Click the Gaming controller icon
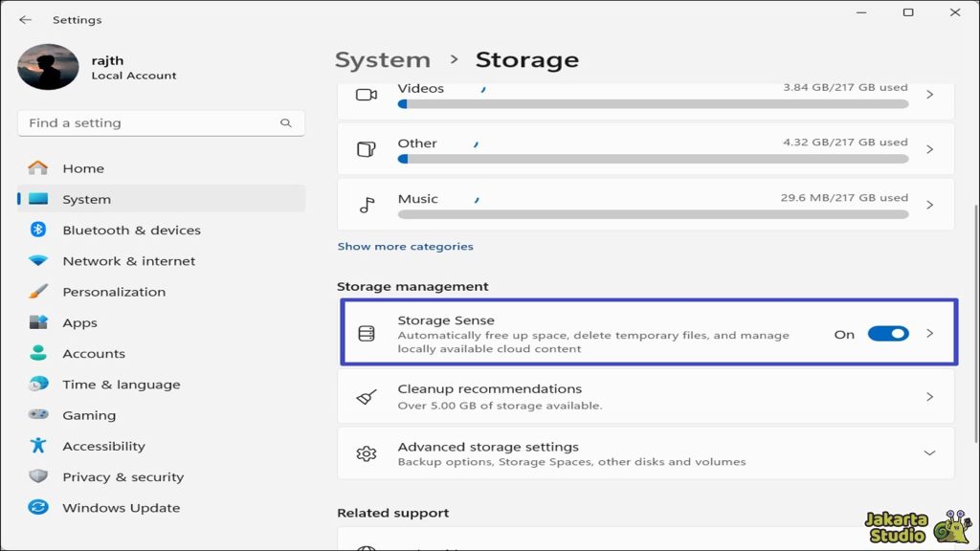 tap(38, 415)
